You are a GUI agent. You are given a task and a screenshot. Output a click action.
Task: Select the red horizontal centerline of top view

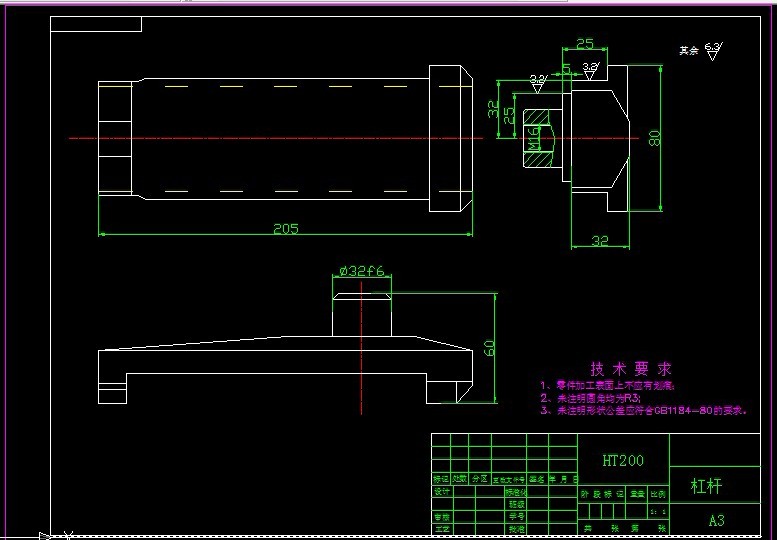(x=276, y=138)
